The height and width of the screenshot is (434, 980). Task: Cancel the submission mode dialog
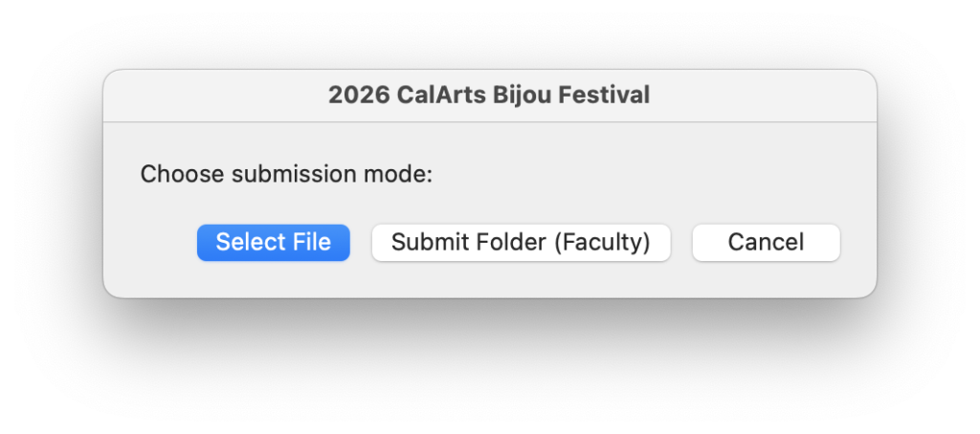766,243
